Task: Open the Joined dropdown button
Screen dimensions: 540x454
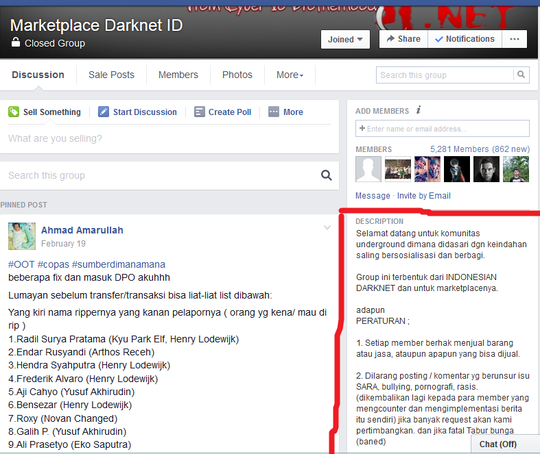Action: pos(345,39)
